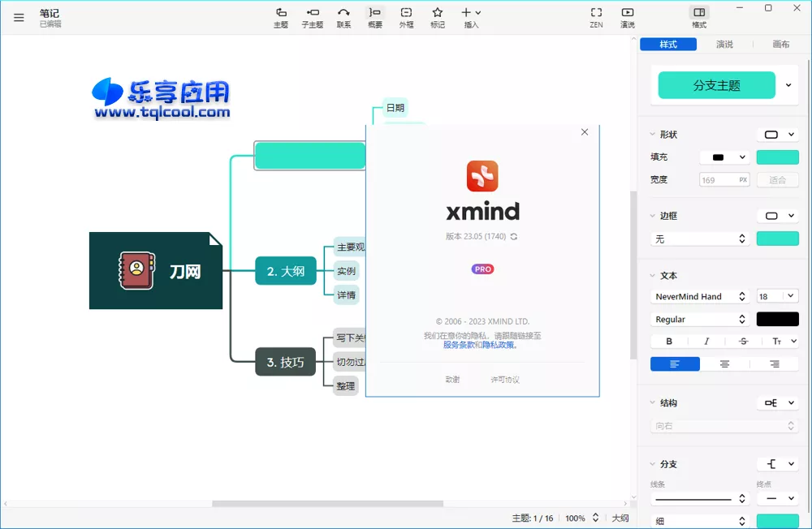Start 演说 presentation mode
The height and width of the screenshot is (529, 812).
[x=626, y=16]
